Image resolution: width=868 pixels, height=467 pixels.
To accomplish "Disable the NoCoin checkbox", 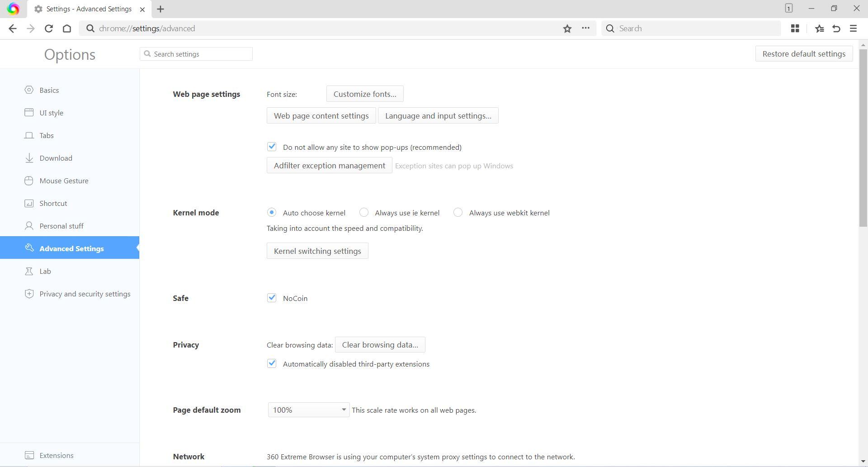I will click(x=272, y=298).
